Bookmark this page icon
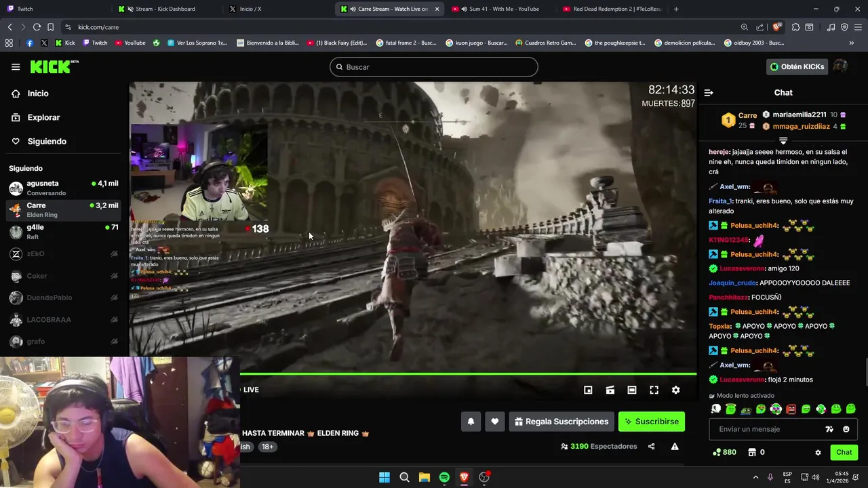Image resolution: width=868 pixels, height=488 pixels. (51, 27)
